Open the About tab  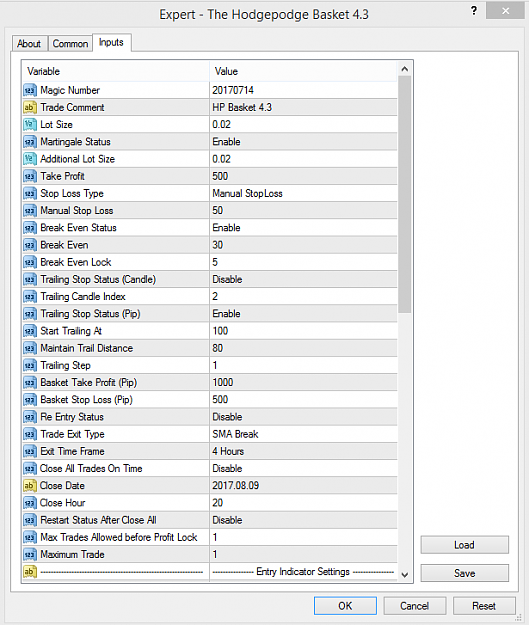29,43
